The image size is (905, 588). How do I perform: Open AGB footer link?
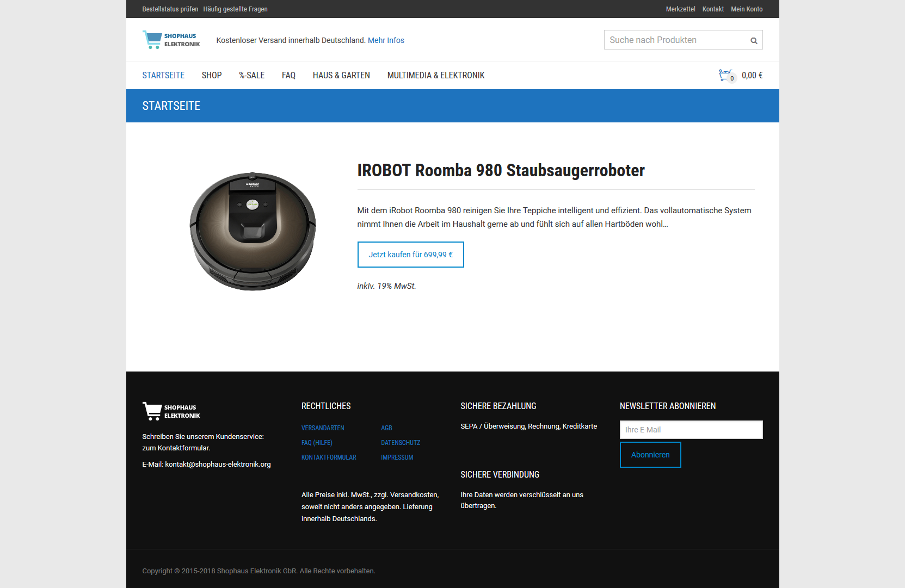click(386, 428)
